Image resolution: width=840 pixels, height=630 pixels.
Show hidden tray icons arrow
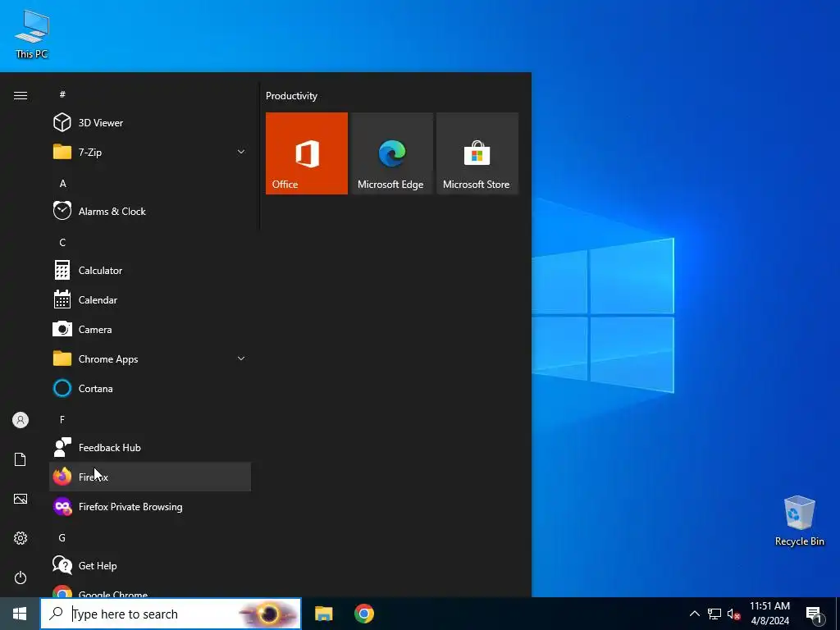694,614
